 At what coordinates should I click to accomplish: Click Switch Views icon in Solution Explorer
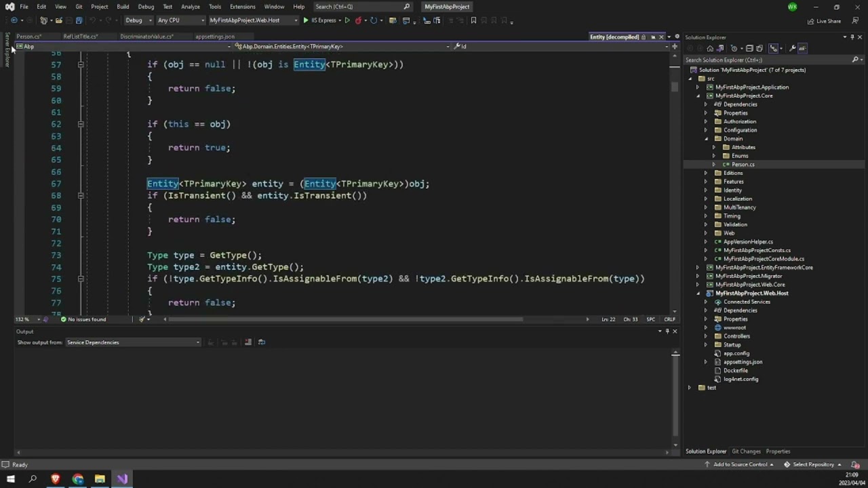[x=720, y=48]
